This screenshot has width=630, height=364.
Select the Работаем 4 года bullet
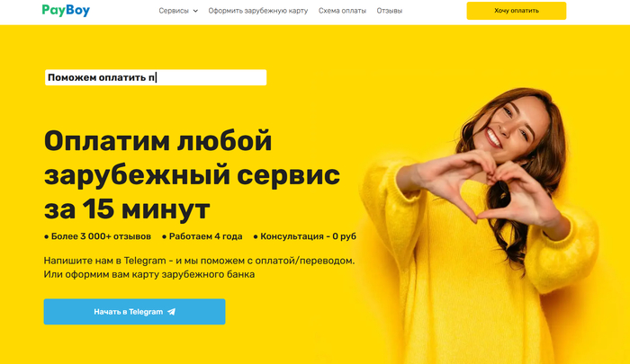click(202, 236)
